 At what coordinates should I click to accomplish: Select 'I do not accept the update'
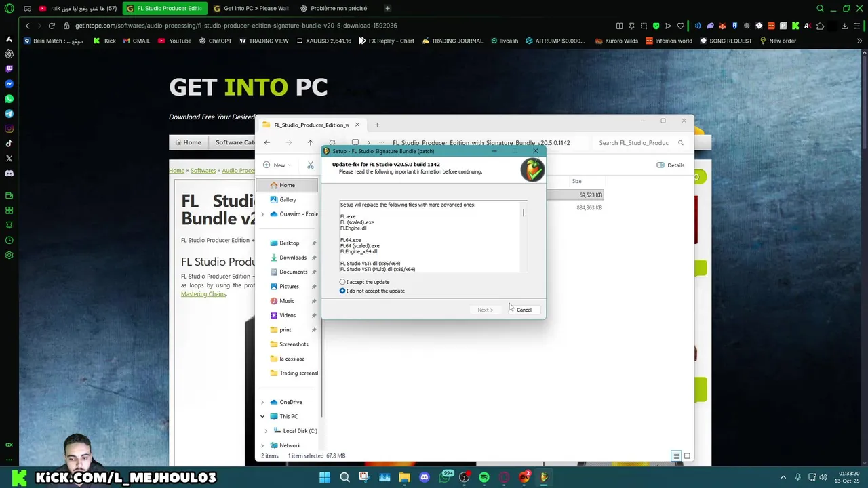pos(372,291)
